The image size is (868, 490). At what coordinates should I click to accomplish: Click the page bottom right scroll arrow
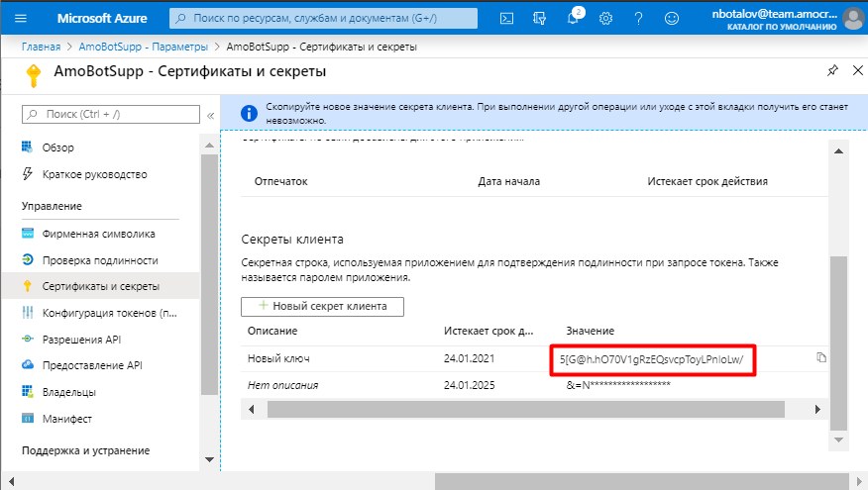pos(857,481)
